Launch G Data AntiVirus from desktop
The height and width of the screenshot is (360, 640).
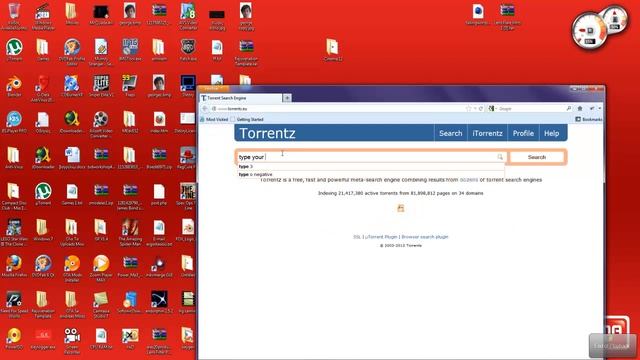point(43,88)
